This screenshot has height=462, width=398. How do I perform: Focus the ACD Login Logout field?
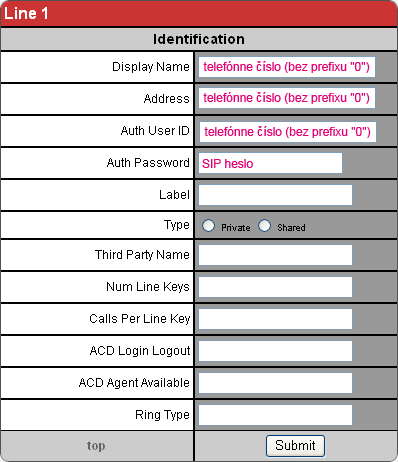point(275,351)
